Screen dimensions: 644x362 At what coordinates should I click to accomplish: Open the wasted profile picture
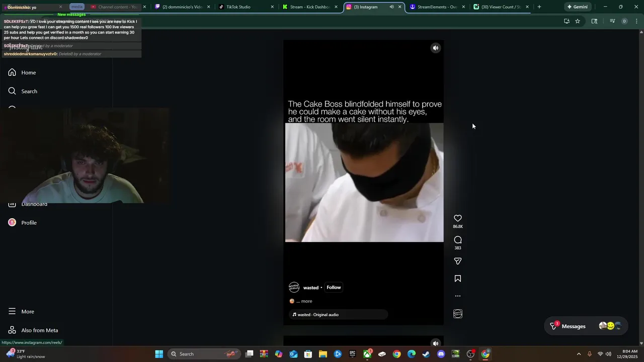tap(294, 288)
